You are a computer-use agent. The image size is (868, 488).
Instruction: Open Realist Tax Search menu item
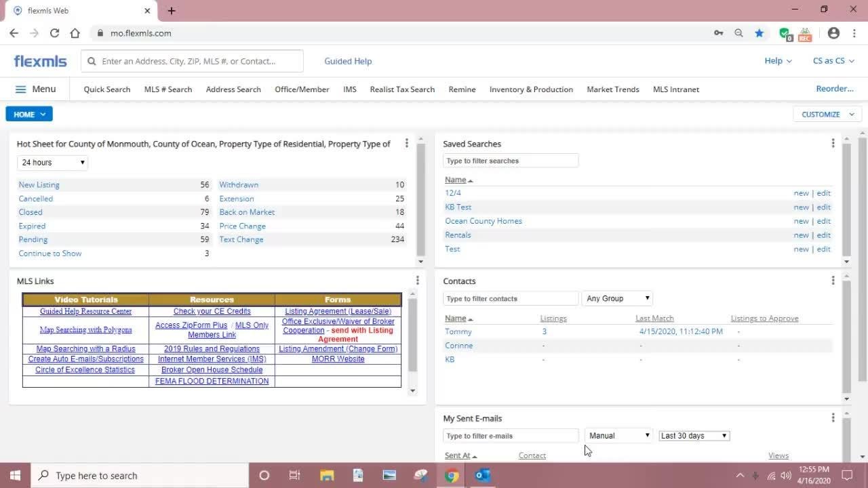point(402,89)
